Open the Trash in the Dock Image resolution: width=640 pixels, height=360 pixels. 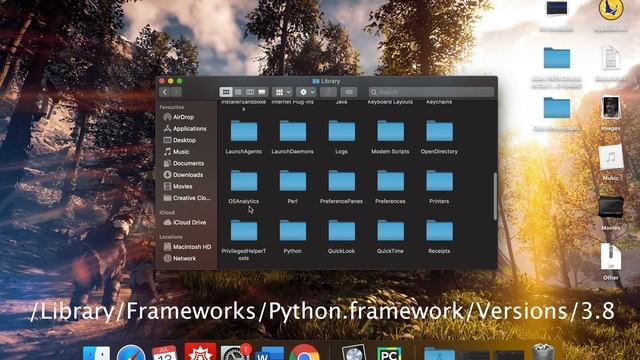click(x=543, y=352)
